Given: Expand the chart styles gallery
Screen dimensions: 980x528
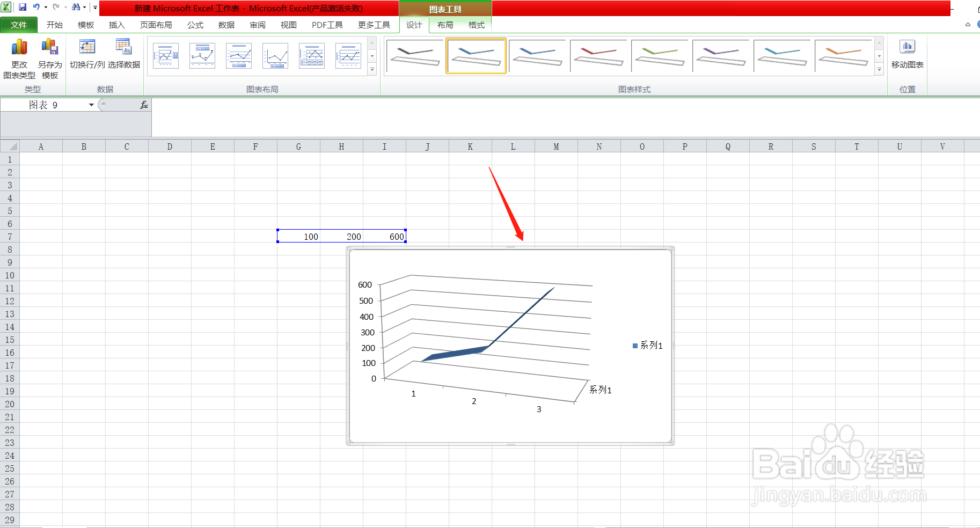Looking at the screenshot, I should pos(879,70).
